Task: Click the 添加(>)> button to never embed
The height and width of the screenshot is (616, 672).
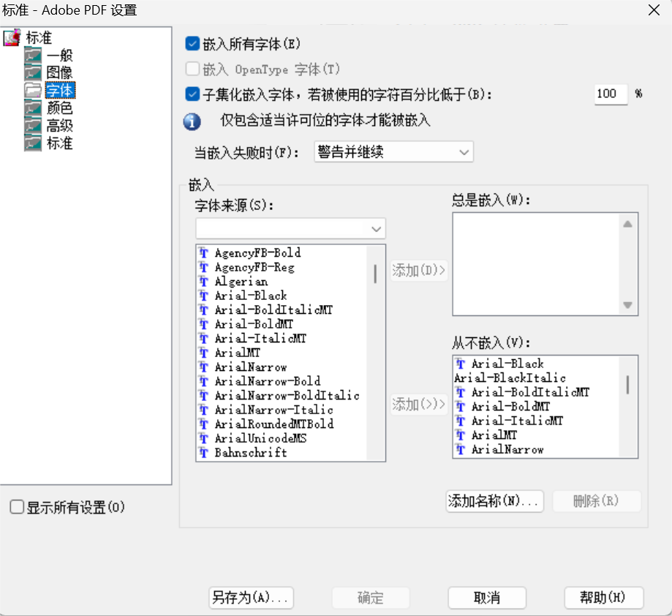Action: [419, 405]
